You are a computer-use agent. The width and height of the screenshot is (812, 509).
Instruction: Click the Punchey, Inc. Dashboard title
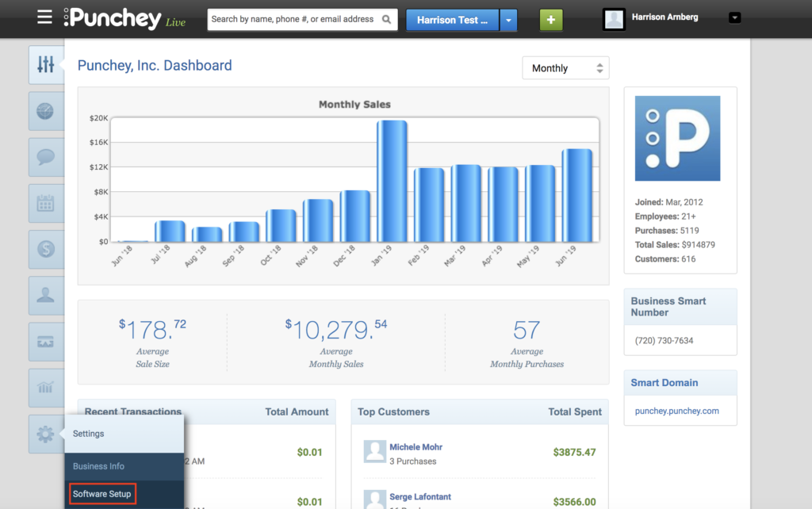(155, 65)
